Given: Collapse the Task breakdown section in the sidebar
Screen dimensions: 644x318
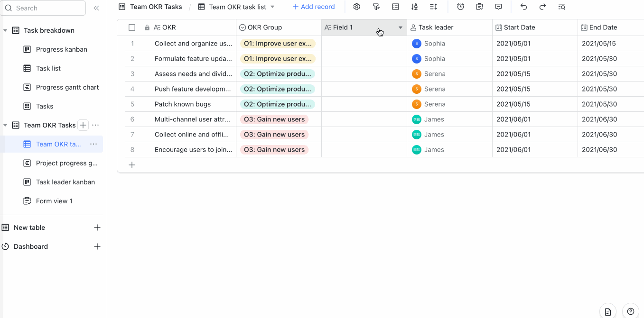Looking at the screenshot, I should pyautogui.click(x=5, y=30).
